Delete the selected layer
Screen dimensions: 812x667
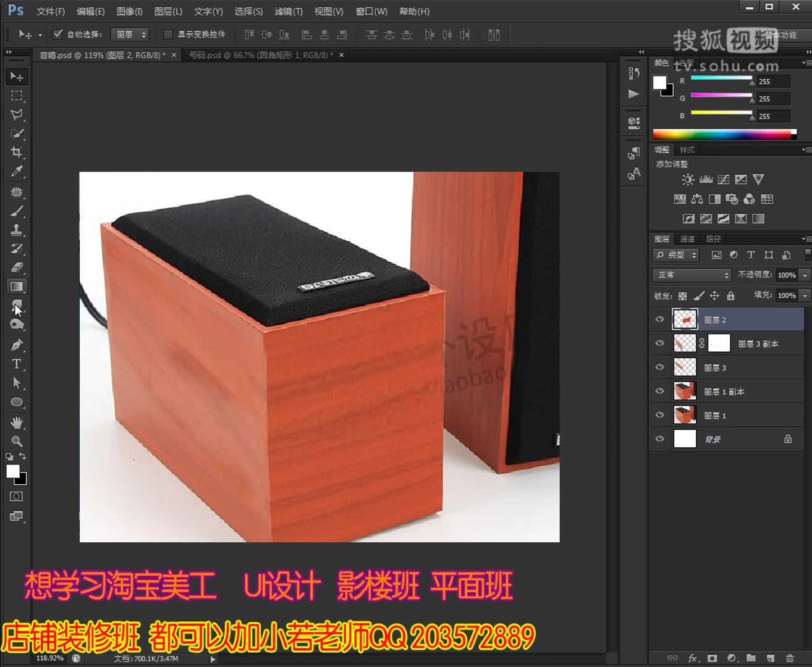tap(790, 658)
